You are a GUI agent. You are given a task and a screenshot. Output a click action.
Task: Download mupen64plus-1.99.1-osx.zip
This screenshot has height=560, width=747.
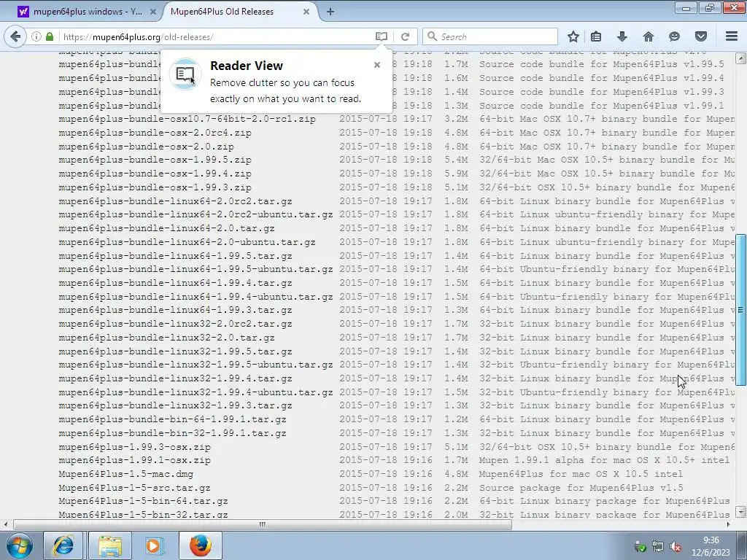[x=134, y=461]
